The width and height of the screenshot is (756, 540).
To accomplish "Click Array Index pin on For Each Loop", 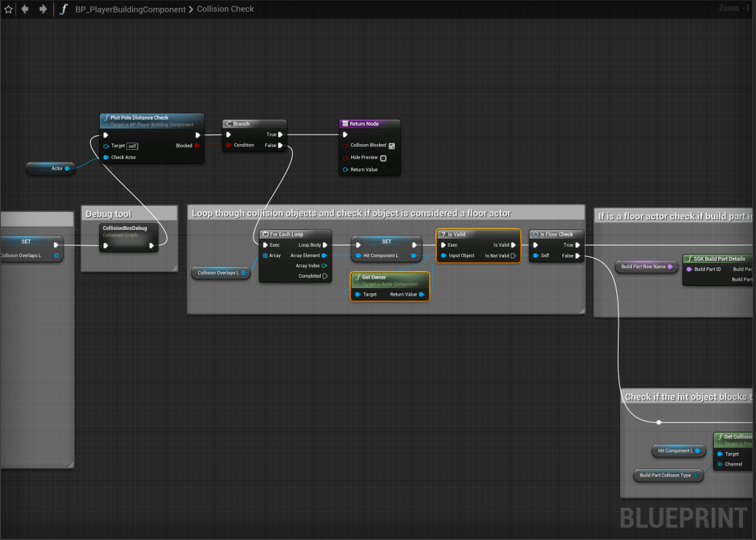I will 324,266.
